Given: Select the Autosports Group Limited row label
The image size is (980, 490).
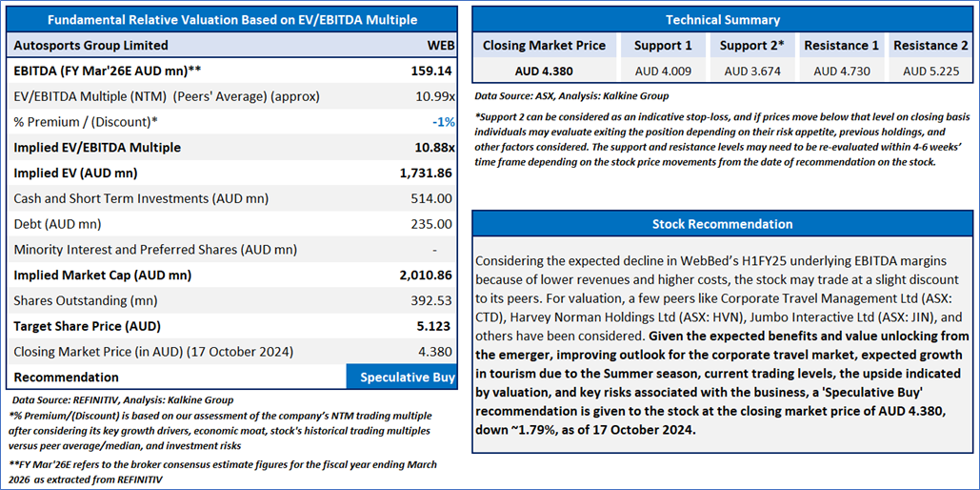Looking at the screenshot, I should coord(90,46).
